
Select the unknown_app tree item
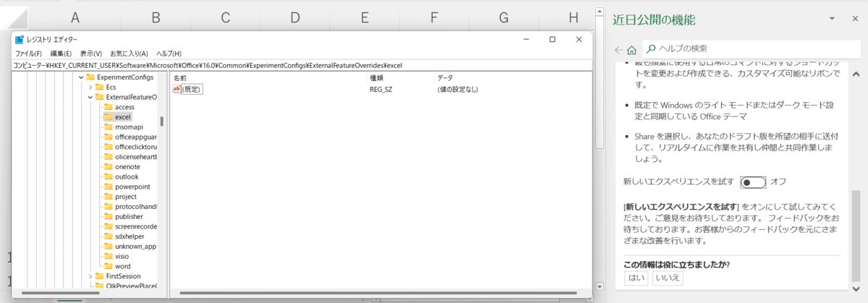click(136, 247)
